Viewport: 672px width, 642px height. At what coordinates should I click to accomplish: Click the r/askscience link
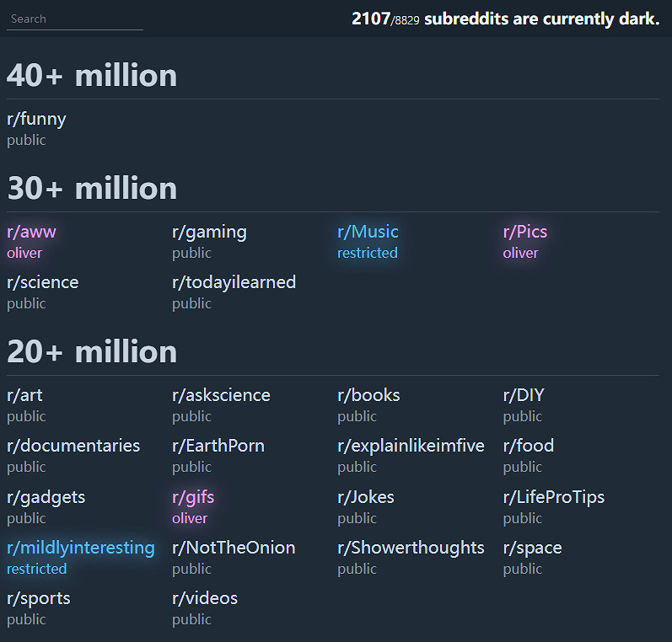pyautogui.click(x=221, y=395)
